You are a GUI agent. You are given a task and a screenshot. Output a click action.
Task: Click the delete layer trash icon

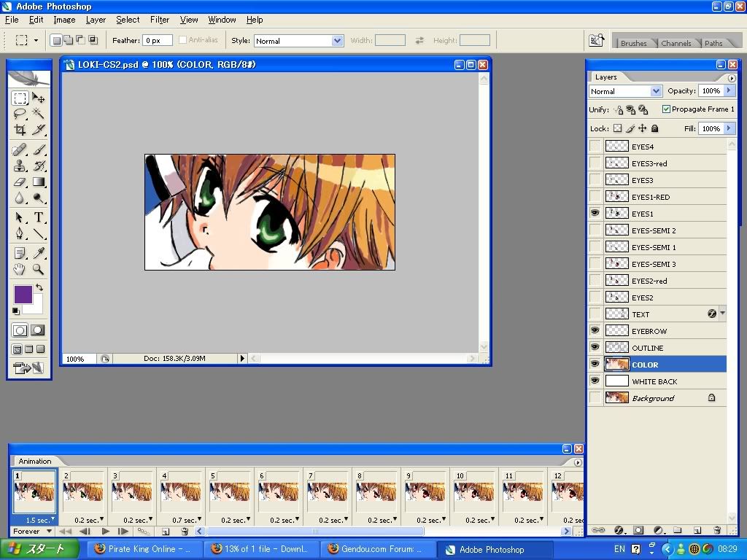coord(717,530)
